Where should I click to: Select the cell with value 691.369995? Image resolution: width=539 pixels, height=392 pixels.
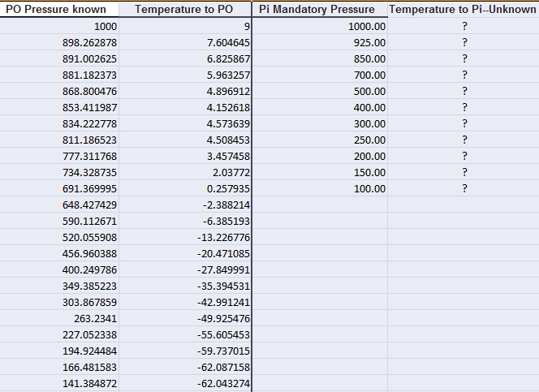click(x=89, y=188)
